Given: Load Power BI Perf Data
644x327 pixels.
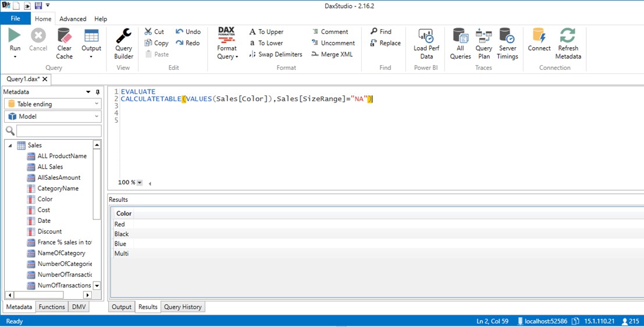Looking at the screenshot, I should coord(426,44).
